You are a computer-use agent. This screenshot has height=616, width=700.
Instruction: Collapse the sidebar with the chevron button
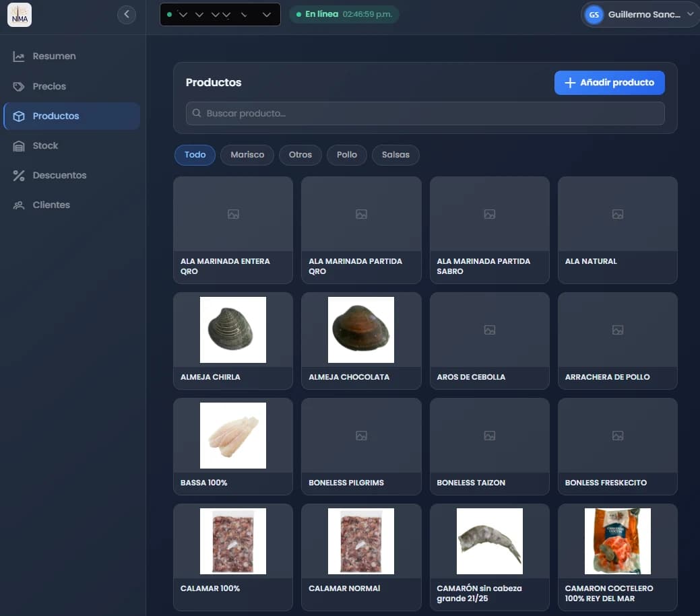[127, 15]
